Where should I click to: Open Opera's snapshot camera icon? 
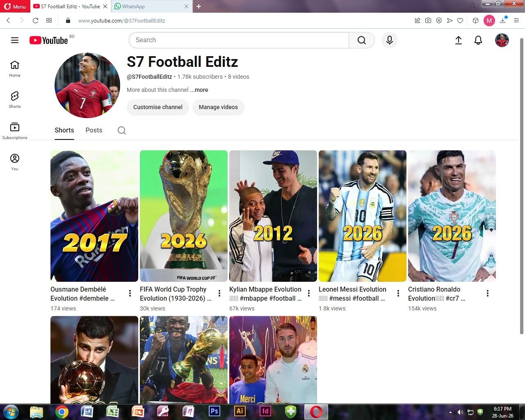(x=428, y=21)
